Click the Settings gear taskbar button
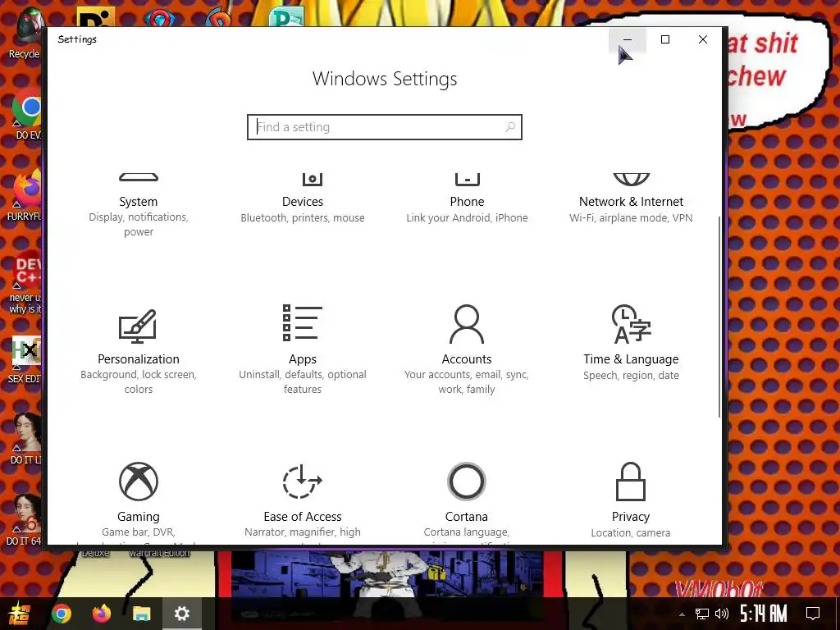This screenshot has width=840, height=630. [x=181, y=614]
